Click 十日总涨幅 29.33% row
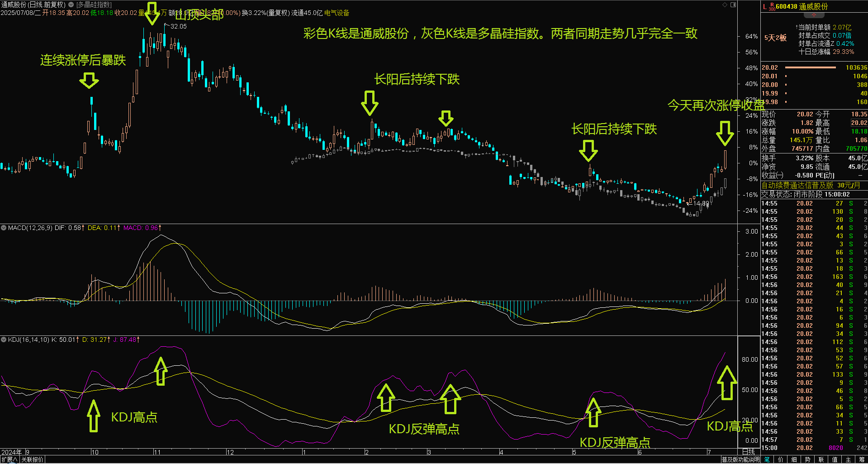 click(826, 52)
